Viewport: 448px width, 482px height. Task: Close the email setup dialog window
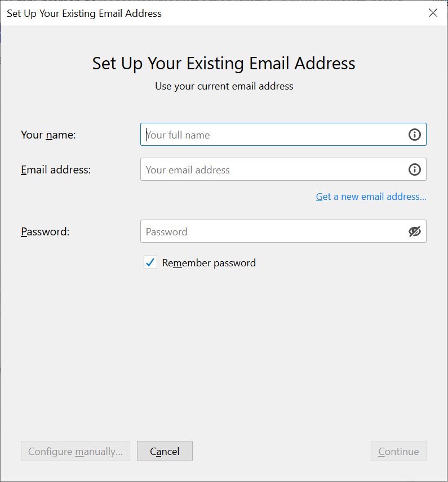tap(433, 13)
